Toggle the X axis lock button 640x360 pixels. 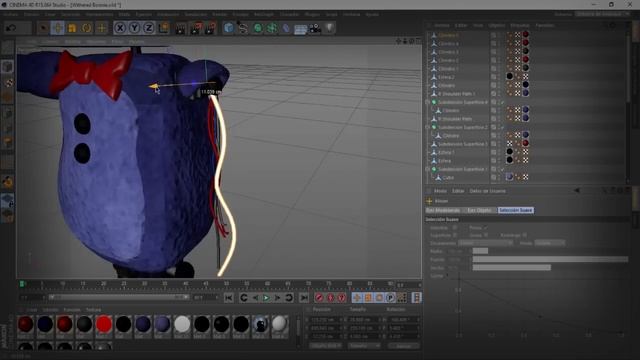click(x=120, y=28)
